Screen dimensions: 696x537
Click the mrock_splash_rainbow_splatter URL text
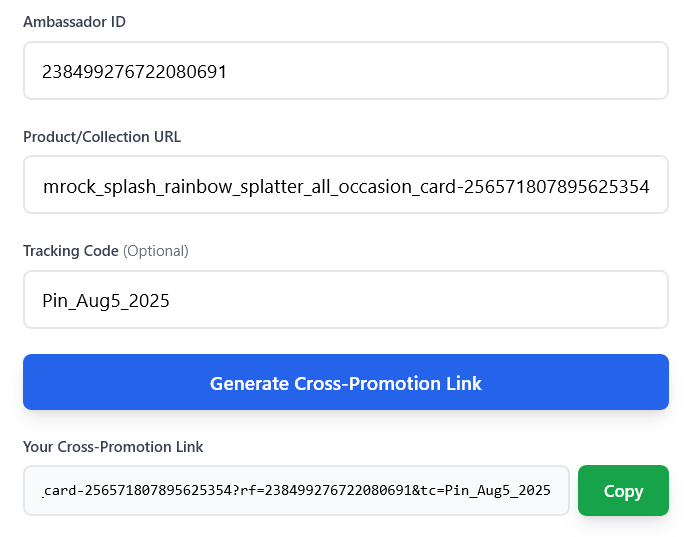tap(170, 187)
